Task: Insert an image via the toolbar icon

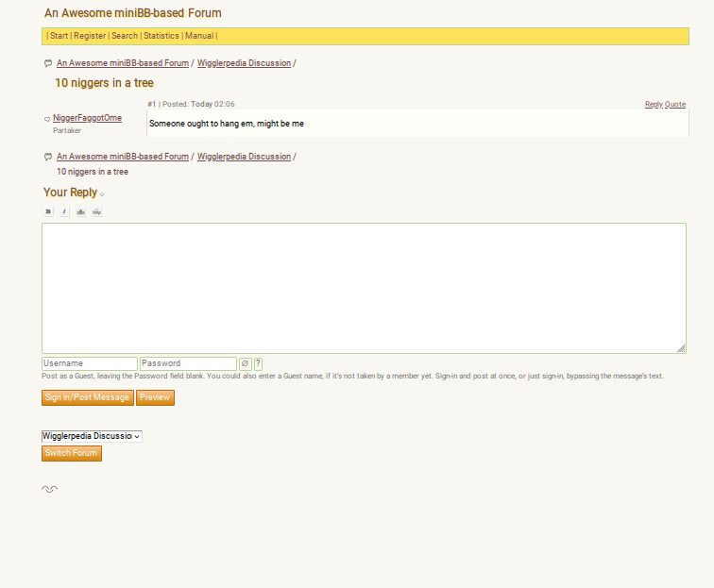Action: pos(80,211)
